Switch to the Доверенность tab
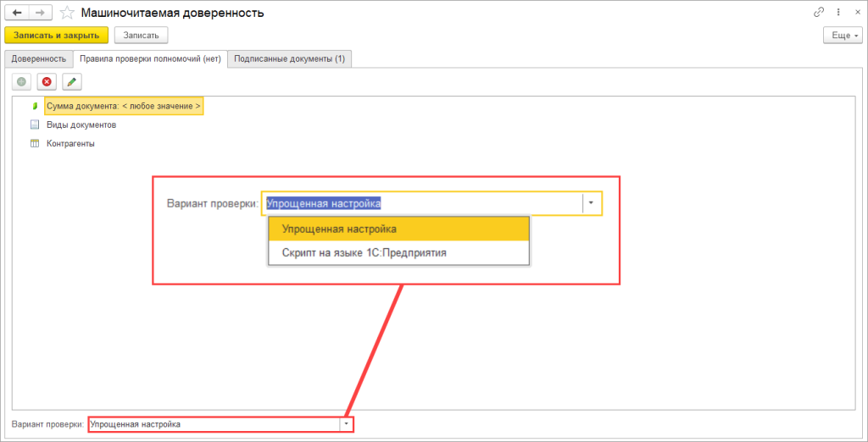 coord(39,59)
